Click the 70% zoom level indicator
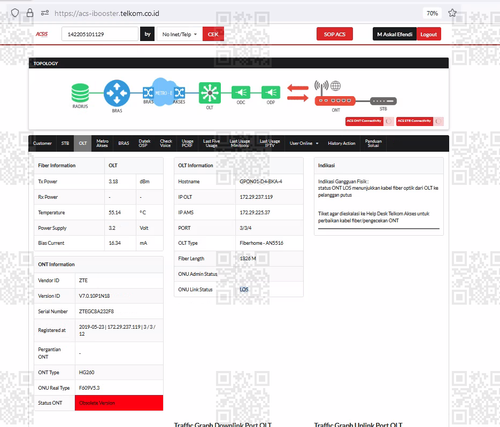500x427 pixels. coord(432,13)
